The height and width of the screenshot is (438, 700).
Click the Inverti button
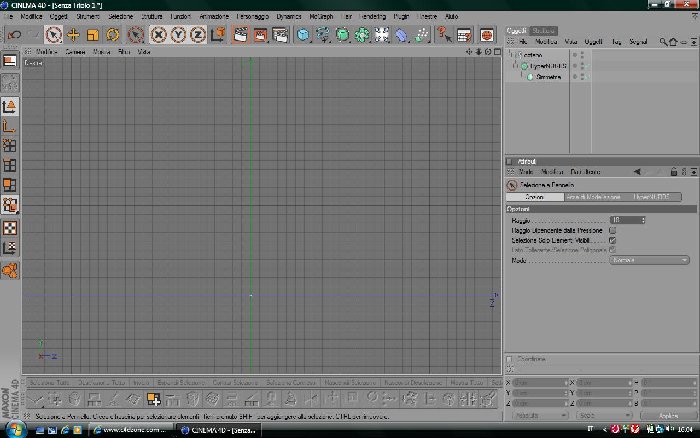click(141, 383)
